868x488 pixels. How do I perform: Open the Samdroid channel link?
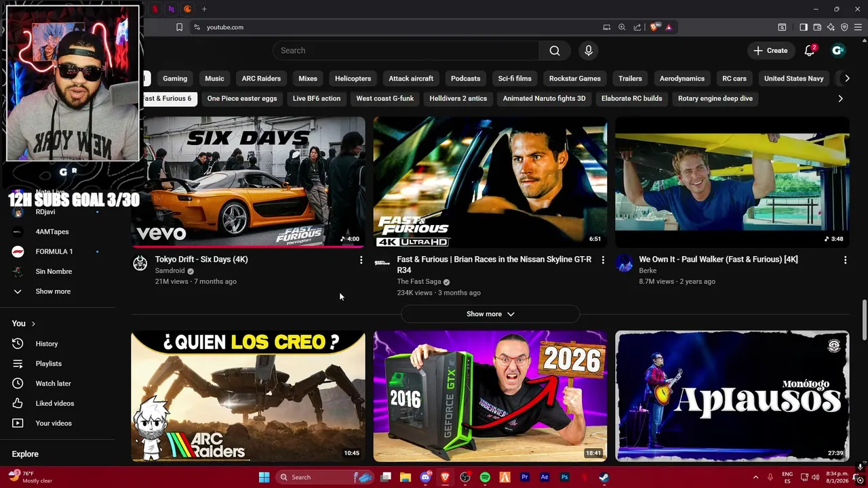(x=170, y=271)
